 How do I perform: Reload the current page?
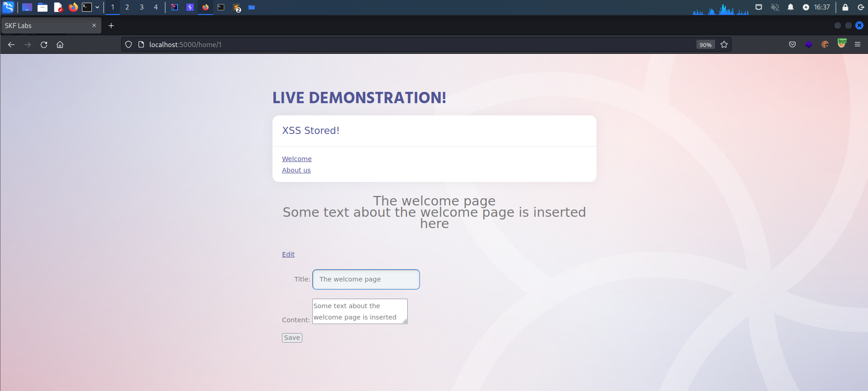point(44,44)
